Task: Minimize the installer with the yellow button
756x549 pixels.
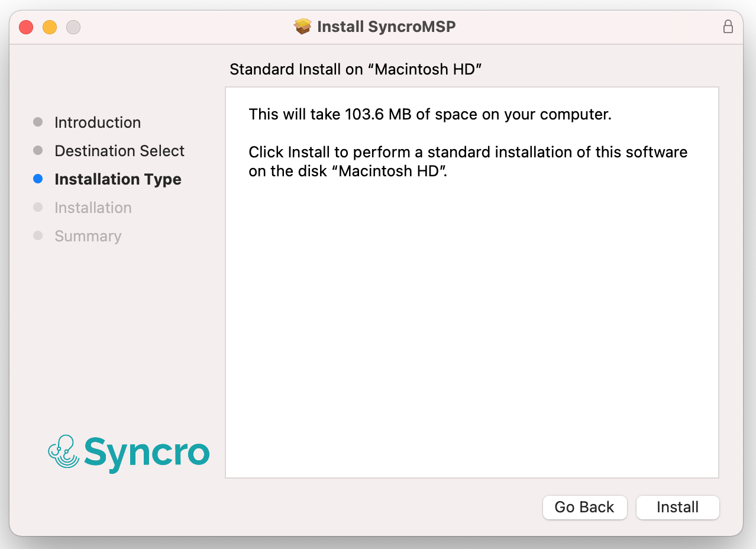Action: 50,27
